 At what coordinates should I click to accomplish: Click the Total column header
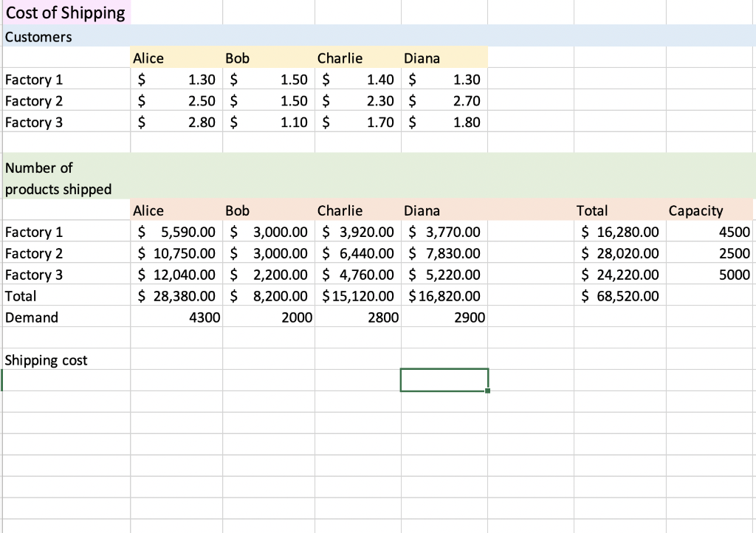pyautogui.click(x=620, y=210)
